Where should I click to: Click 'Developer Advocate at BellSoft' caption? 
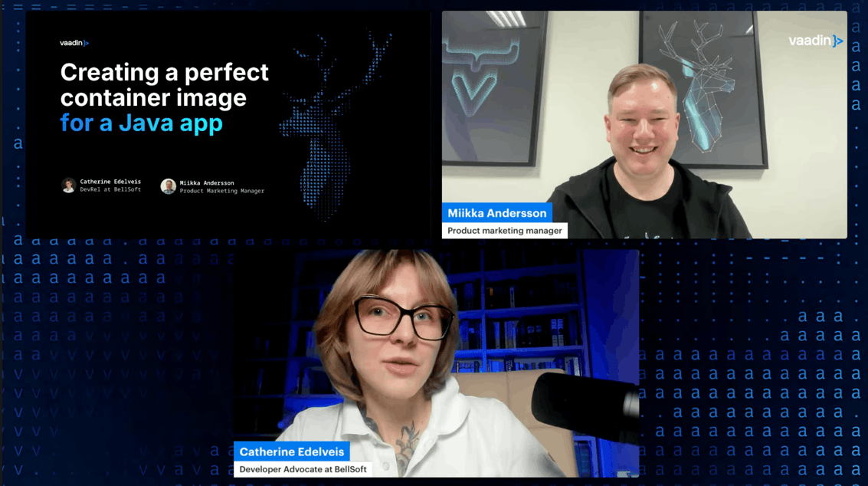[303, 469]
